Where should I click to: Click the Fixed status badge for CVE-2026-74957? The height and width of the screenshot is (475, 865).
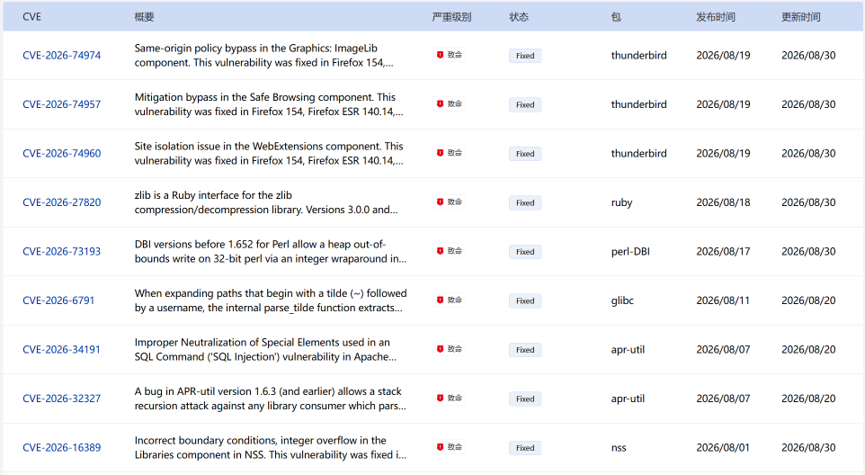[525, 105]
